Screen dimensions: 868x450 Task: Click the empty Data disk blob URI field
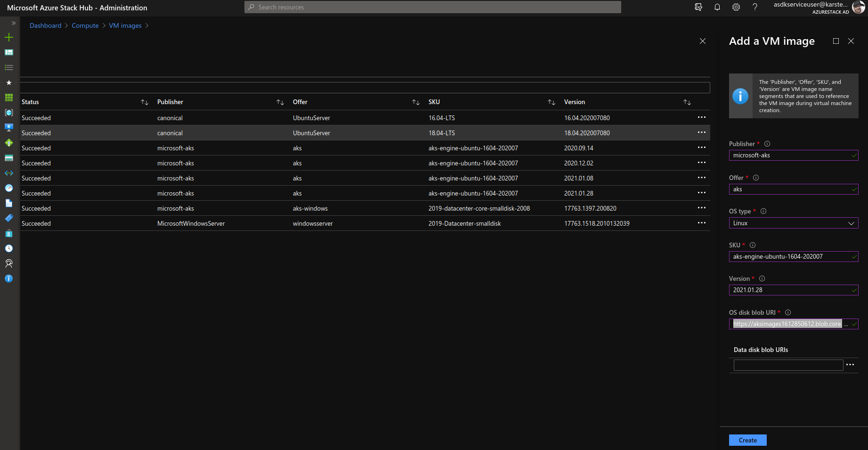coord(788,365)
